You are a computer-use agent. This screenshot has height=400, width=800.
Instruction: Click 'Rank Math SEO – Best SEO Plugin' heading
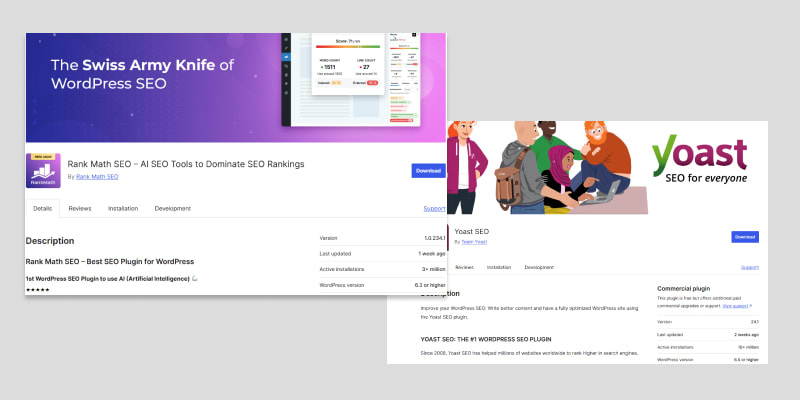tap(110, 261)
